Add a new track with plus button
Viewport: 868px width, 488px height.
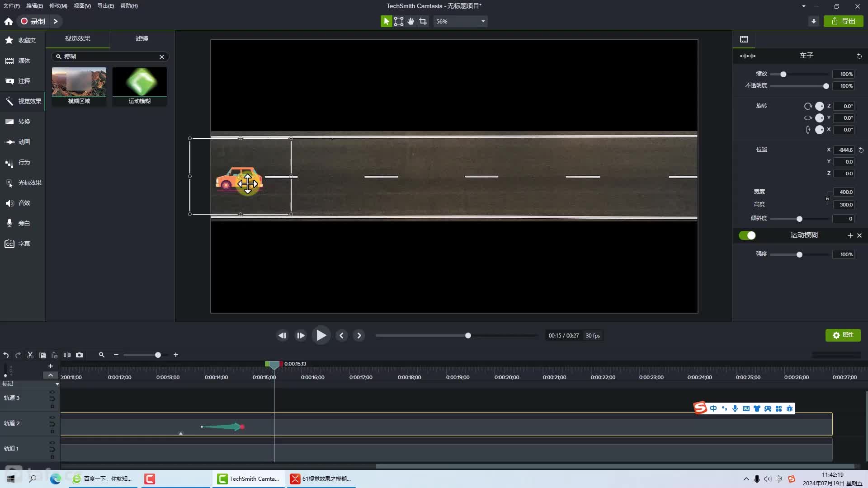[x=51, y=366]
